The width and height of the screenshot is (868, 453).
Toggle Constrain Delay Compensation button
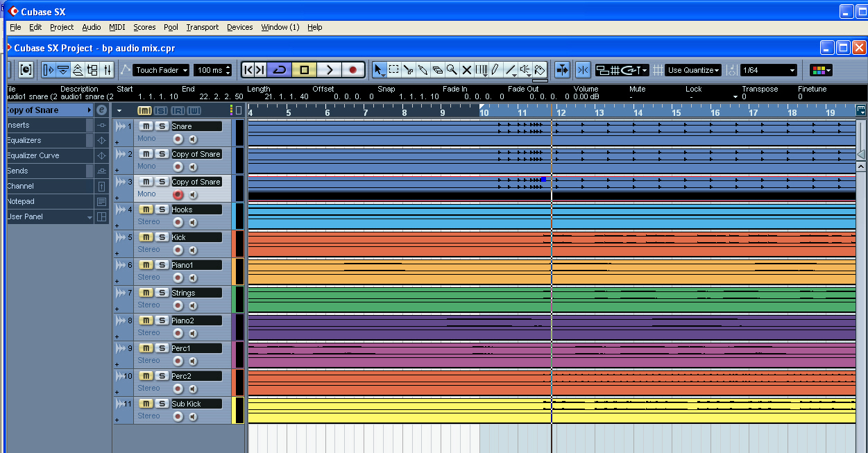(x=26, y=70)
